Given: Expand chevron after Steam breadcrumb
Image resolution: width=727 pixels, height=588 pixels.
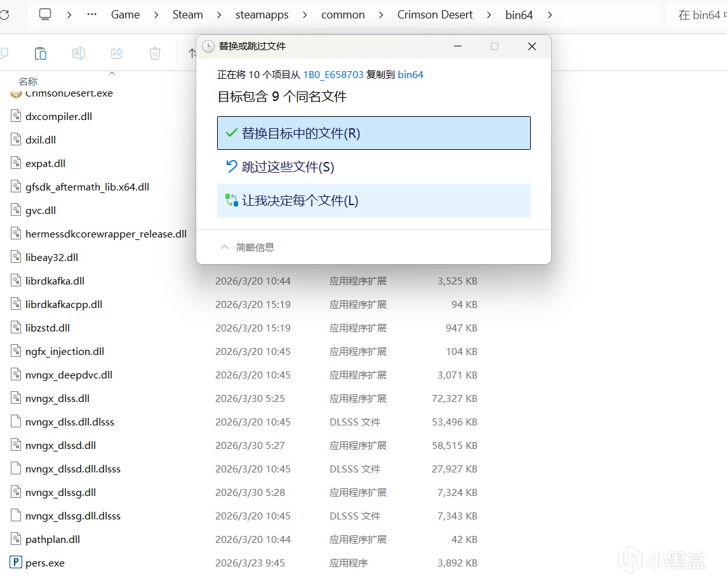Looking at the screenshot, I should (219, 15).
